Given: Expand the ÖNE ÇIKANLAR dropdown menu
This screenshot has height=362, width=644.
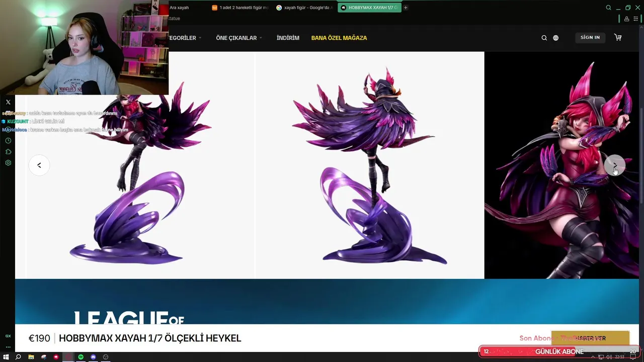Looking at the screenshot, I should [x=239, y=38].
